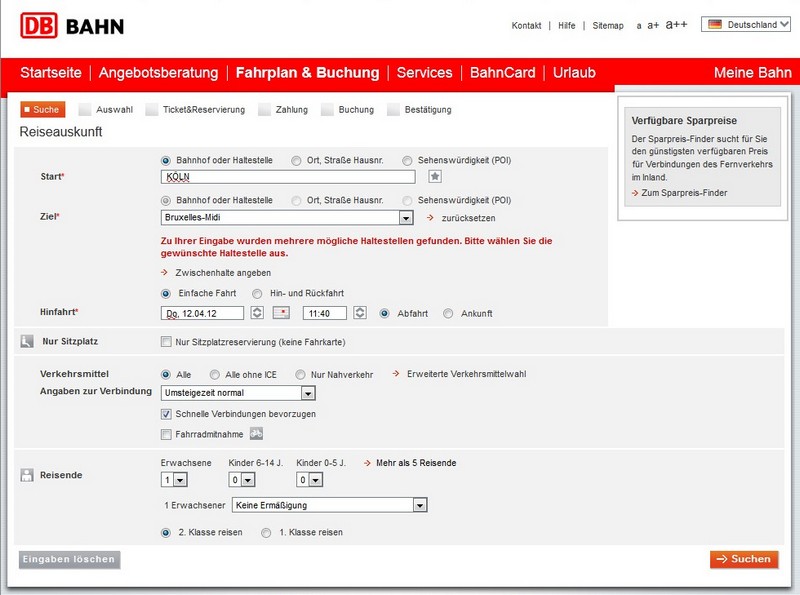Click the seat icon beside Nur Sitzplatz
This screenshot has width=800, height=595.
tap(27, 341)
